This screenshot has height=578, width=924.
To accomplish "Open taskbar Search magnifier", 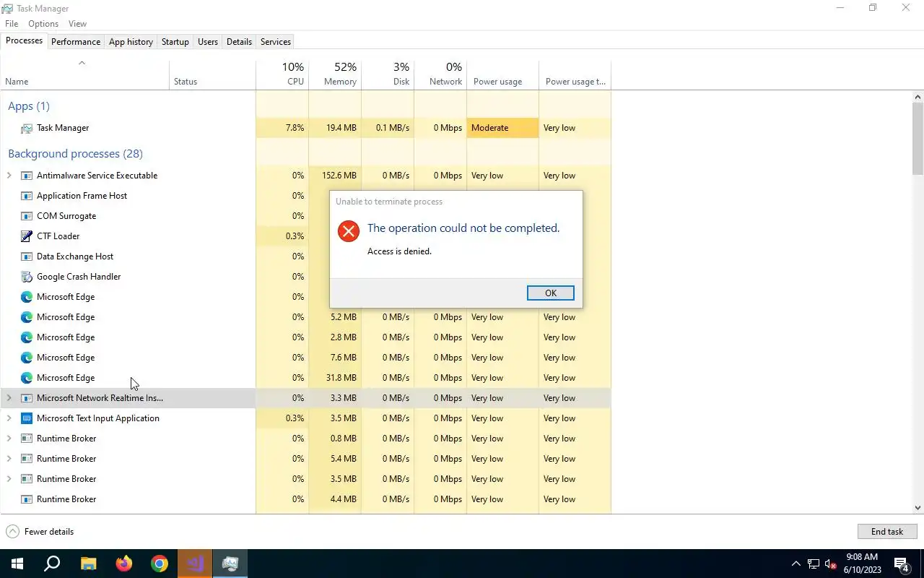I will (x=52, y=564).
